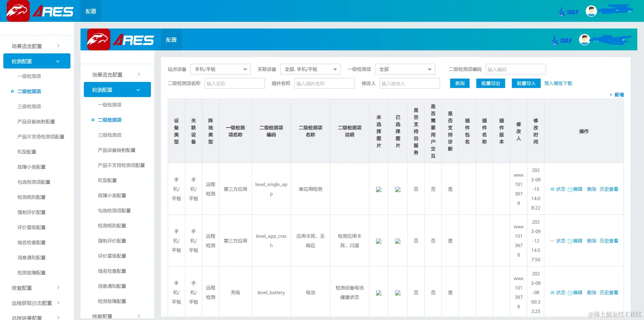Screen dimensions: 644x320
Task: Expand 远程获取日志配置 in the outer sidebar
Action: coord(37,303)
